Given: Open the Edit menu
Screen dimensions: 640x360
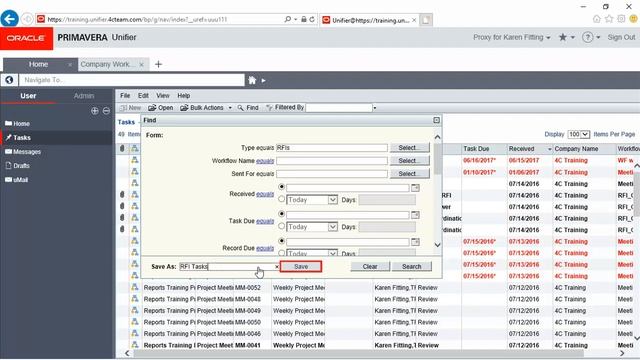Looking at the screenshot, I should click(143, 96).
